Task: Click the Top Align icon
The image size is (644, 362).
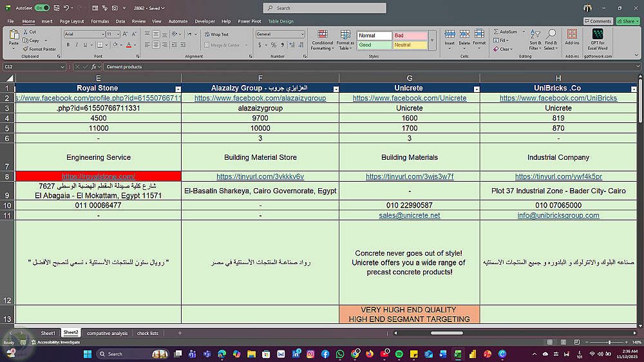Action: click(147, 34)
